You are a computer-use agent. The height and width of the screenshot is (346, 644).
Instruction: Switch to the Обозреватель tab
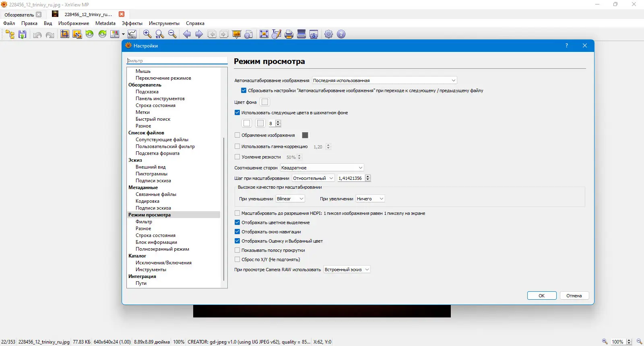(19, 14)
